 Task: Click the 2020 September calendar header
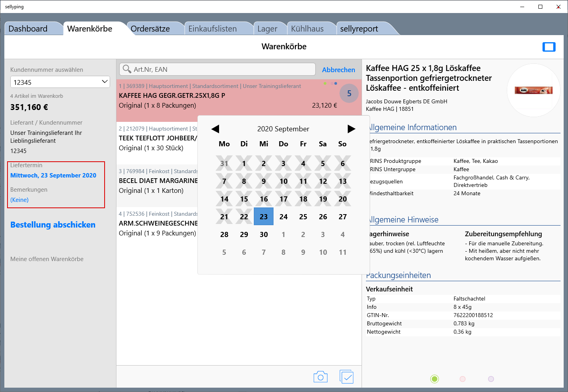pos(283,129)
